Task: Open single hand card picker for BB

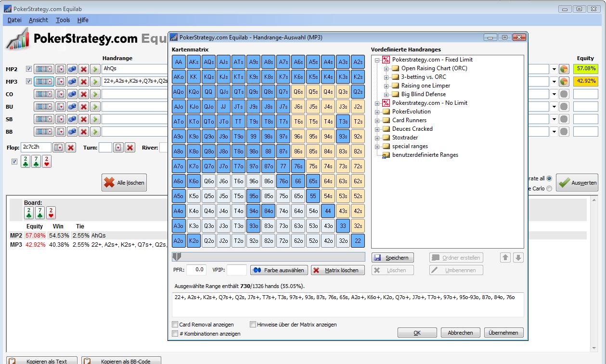Action: tap(61, 132)
